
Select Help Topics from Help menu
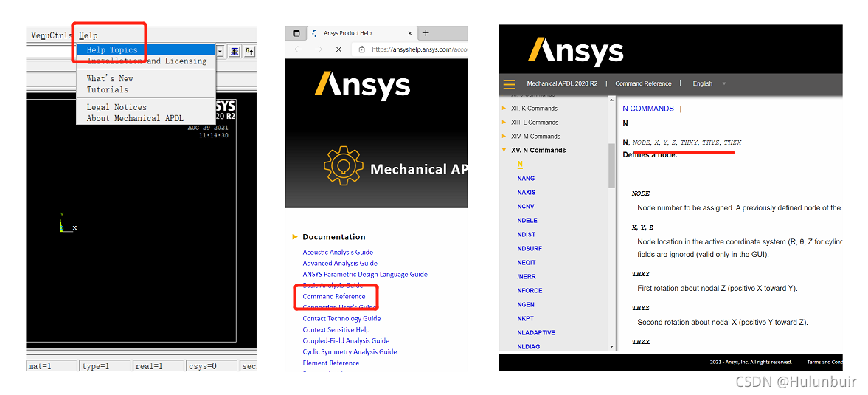click(x=112, y=50)
